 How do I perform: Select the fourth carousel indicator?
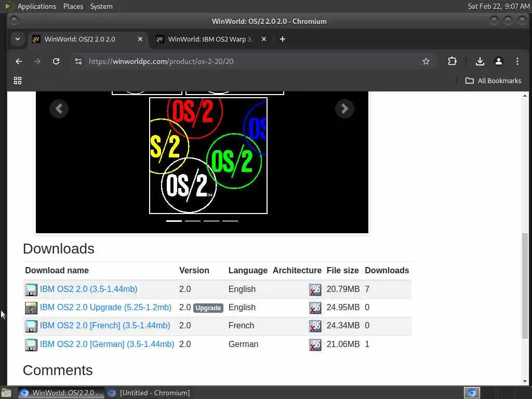230,221
